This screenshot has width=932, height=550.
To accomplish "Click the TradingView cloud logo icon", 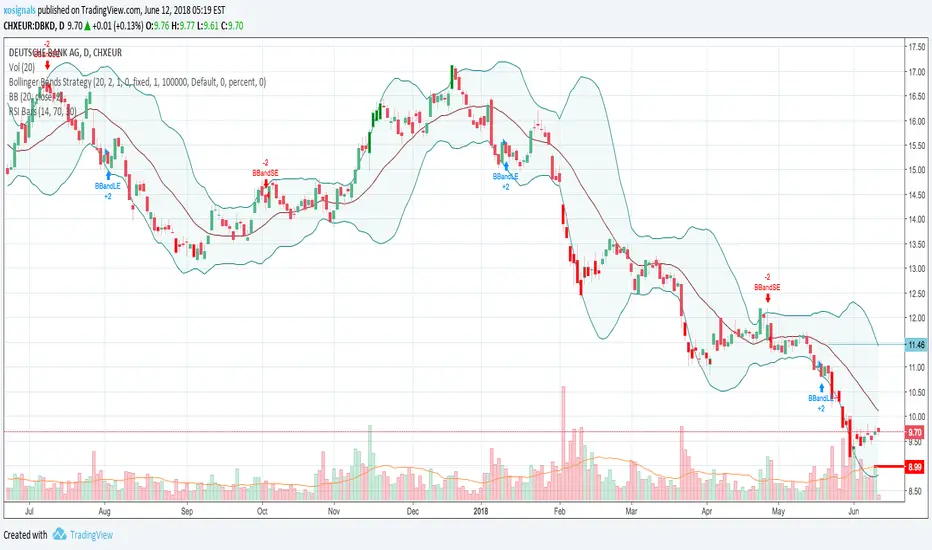I will (x=59, y=534).
